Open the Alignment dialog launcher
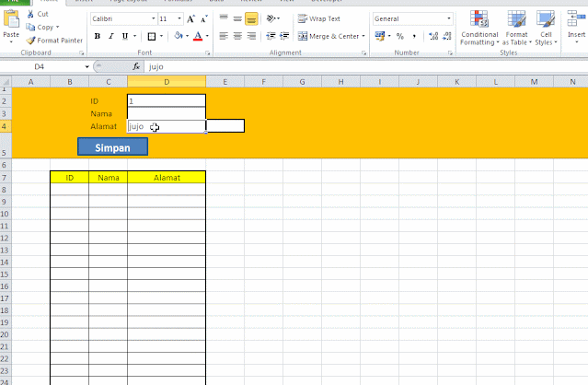The height and width of the screenshot is (385, 588). pyautogui.click(x=363, y=53)
